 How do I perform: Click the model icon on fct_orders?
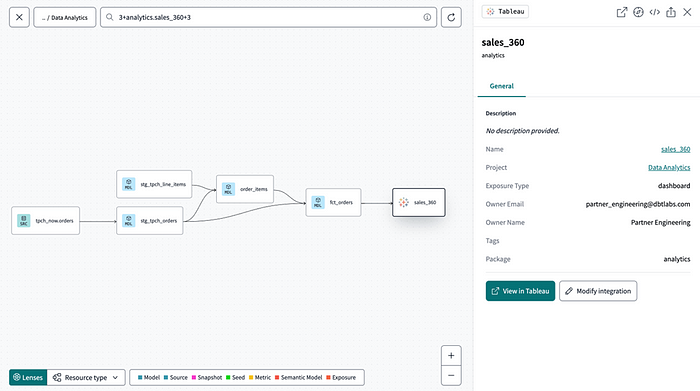(318, 202)
